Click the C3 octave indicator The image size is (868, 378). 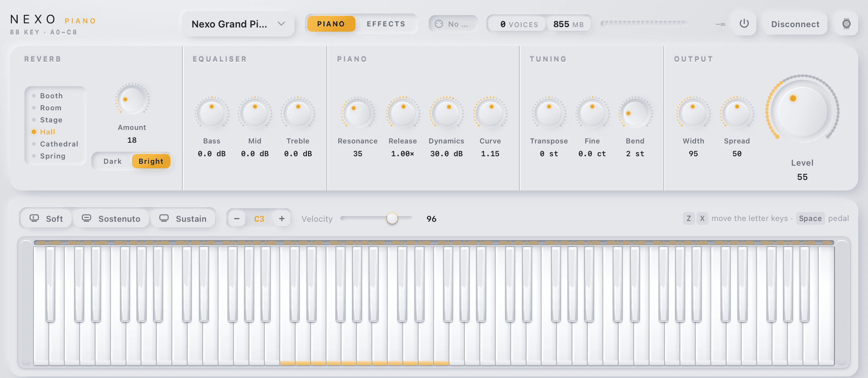coord(259,219)
